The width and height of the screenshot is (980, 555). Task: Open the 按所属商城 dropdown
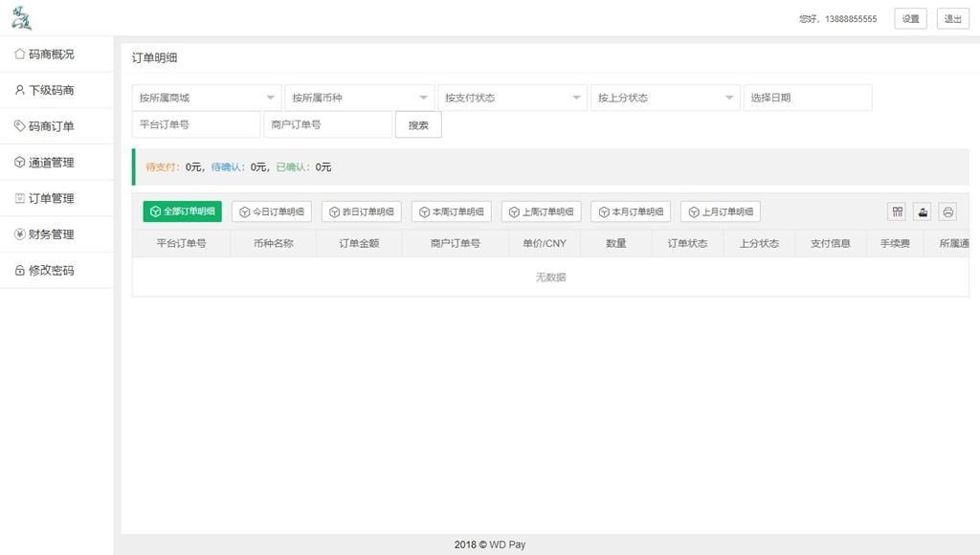206,98
